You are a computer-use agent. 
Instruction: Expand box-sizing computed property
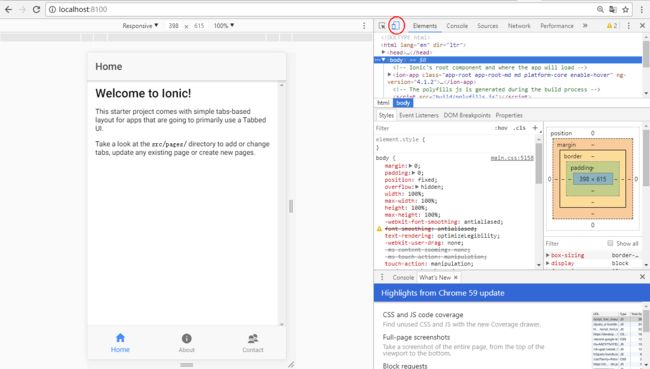548,255
